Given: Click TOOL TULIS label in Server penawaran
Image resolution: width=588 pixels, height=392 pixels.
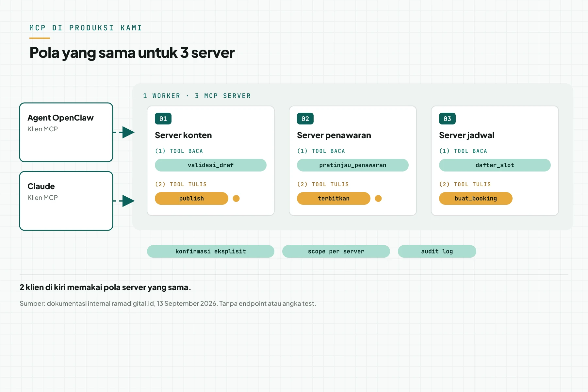Looking at the screenshot, I should point(323,184).
